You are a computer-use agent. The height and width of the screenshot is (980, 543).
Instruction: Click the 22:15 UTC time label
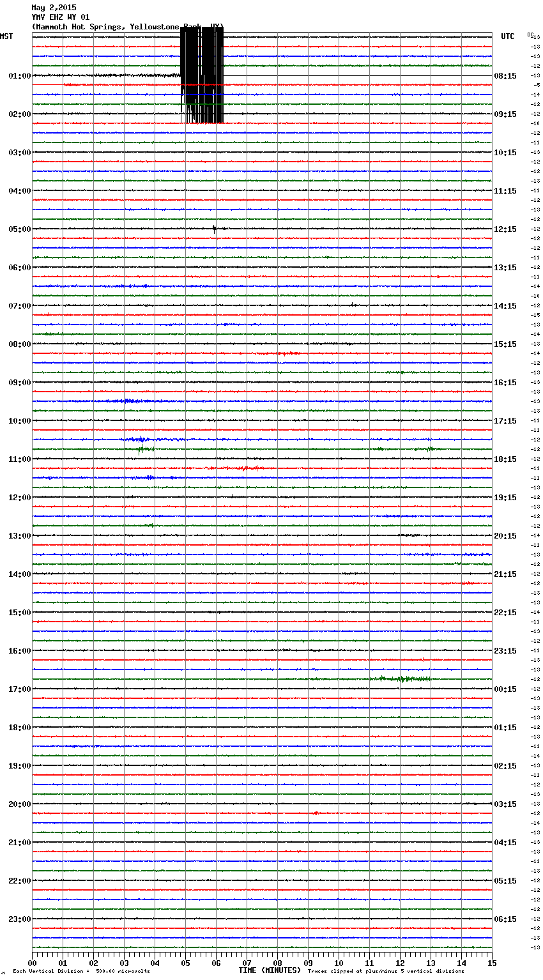[505, 613]
